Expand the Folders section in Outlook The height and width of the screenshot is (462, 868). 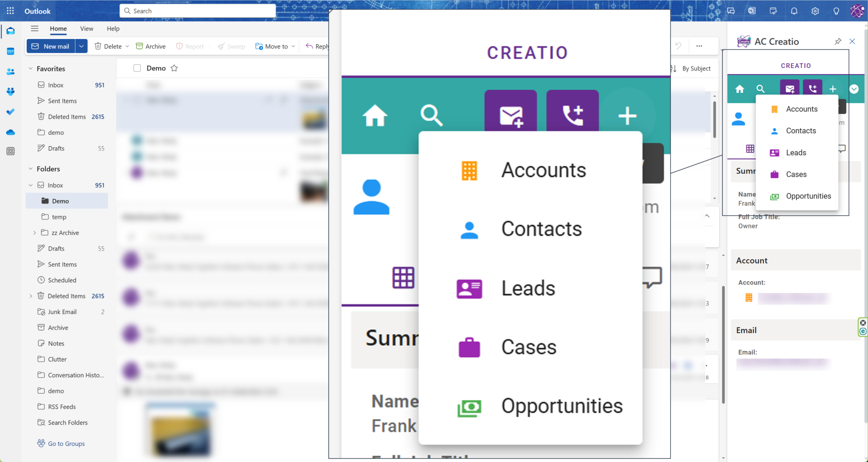click(31, 169)
